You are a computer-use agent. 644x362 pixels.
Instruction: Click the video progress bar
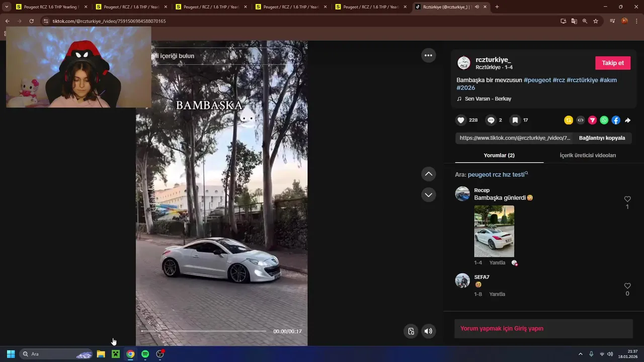203,331
